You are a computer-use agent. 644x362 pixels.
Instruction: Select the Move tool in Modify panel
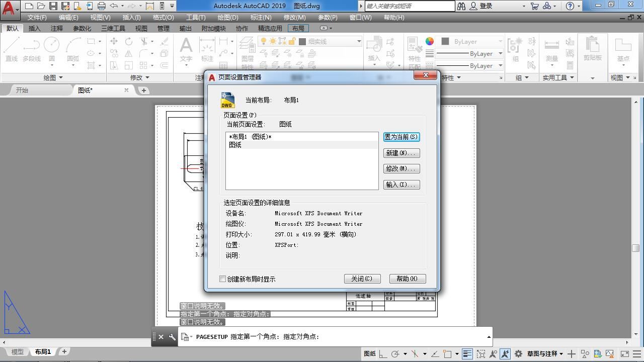pos(114,41)
